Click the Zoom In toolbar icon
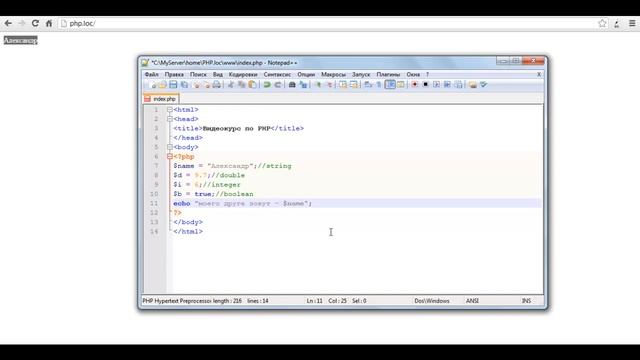 318,84
